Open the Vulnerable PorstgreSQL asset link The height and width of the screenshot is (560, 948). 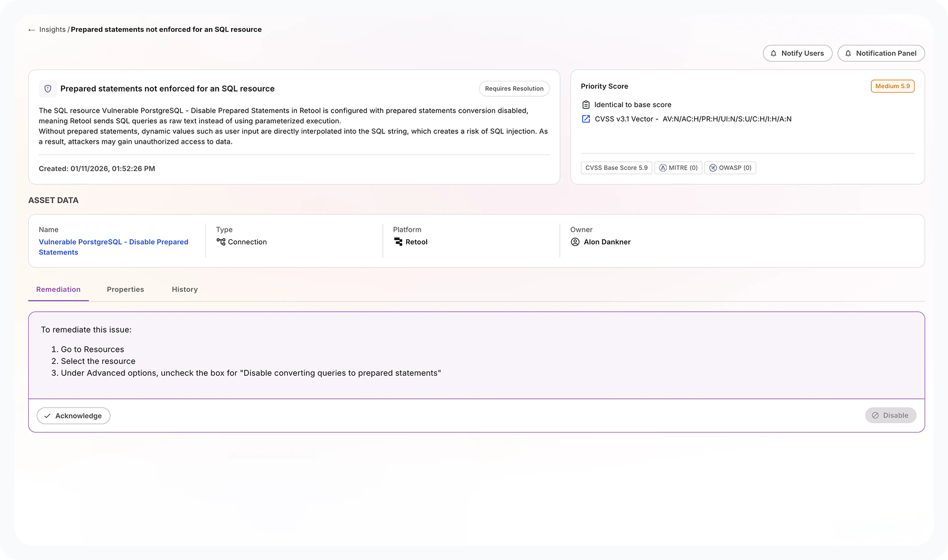tap(114, 247)
